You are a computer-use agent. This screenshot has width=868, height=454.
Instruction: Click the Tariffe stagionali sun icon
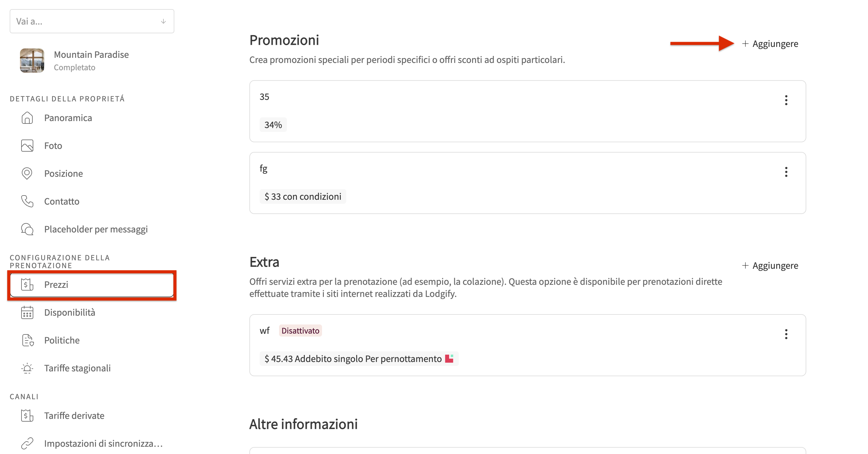point(27,368)
